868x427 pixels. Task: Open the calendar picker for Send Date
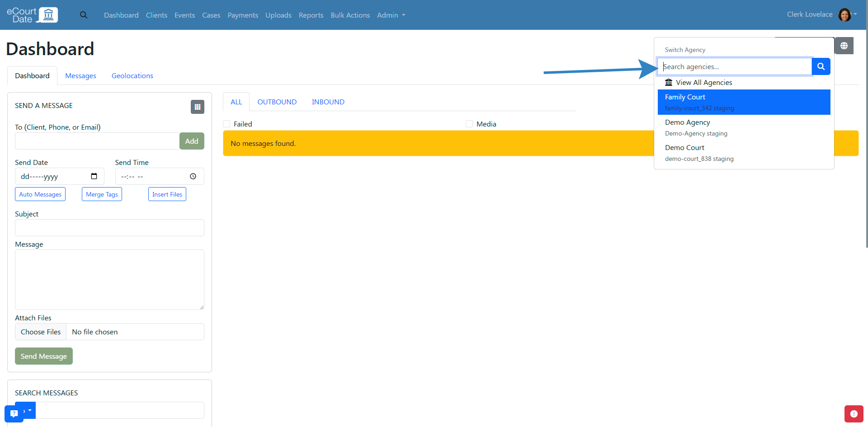pos(94,176)
